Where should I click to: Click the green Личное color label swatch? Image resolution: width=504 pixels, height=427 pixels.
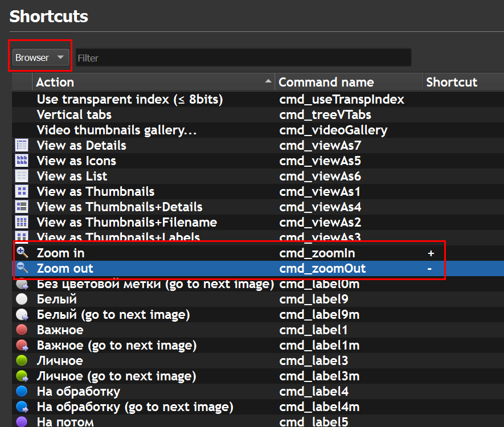(x=22, y=361)
